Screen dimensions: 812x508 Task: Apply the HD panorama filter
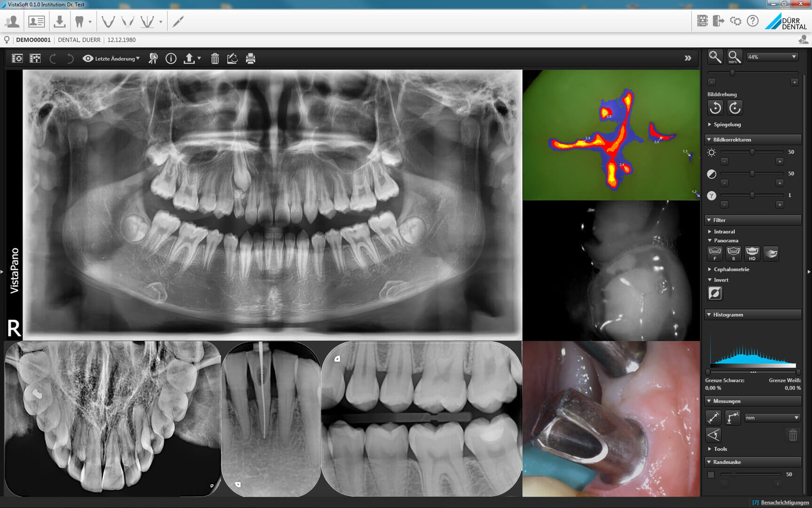(752, 254)
